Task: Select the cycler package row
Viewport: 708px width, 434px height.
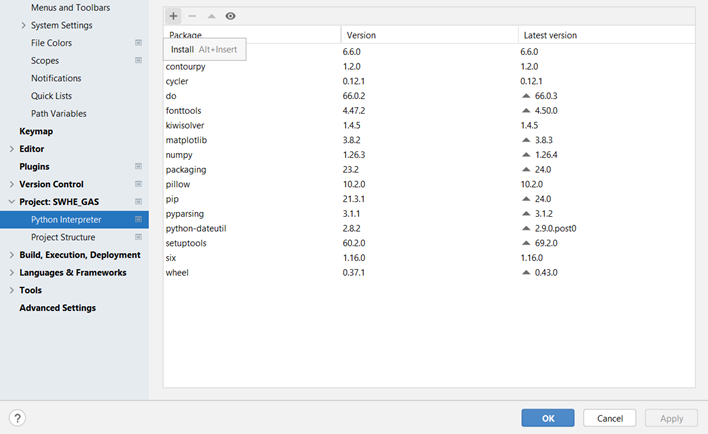Action: pos(429,81)
